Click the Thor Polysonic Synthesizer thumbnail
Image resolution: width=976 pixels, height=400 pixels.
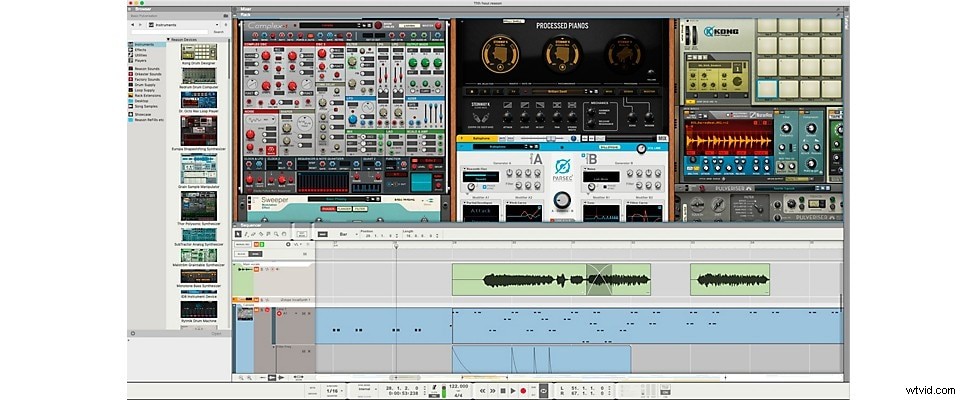click(199, 206)
